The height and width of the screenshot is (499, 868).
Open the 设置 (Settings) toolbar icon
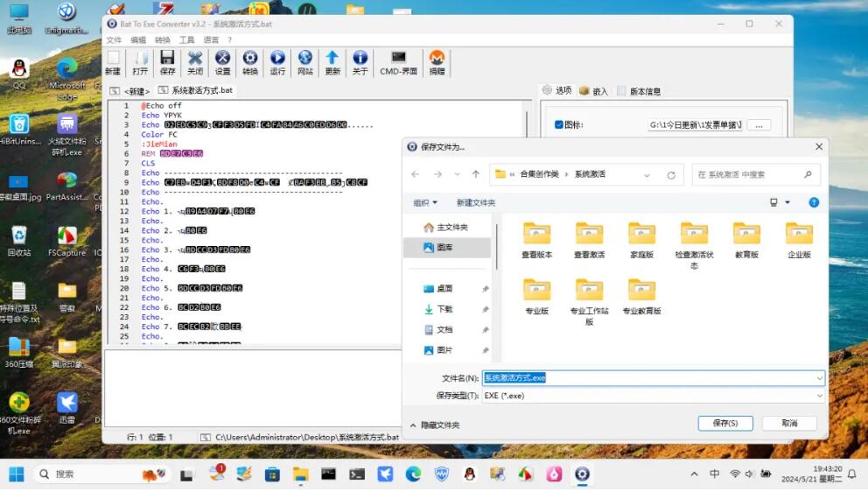pyautogui.click(x=222, y=62)
